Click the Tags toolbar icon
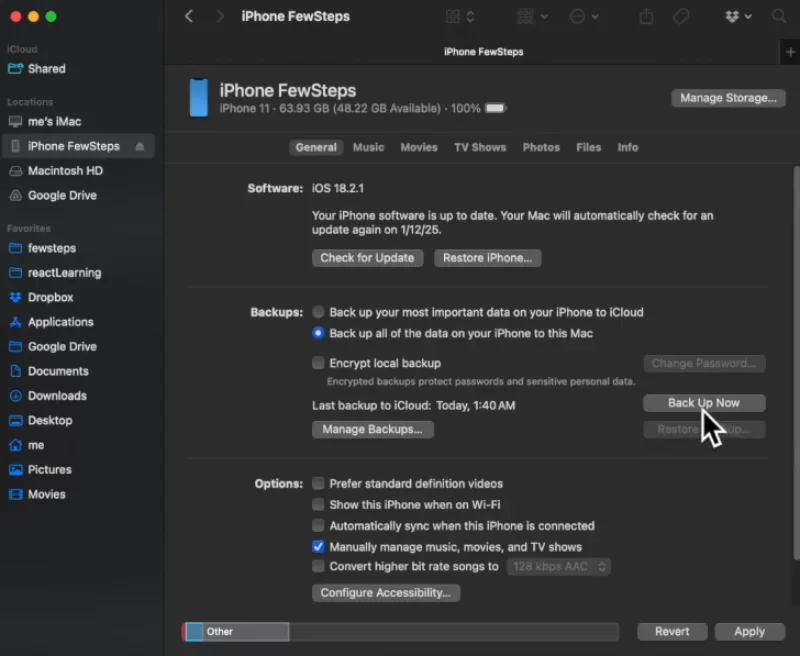This screenshot has height=656, width=800. (x=681, y=16)
